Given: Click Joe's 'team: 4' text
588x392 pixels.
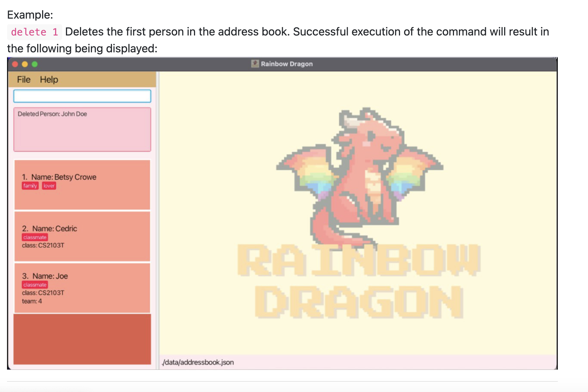Looking at the screenshot, I should tap(32, 301).
